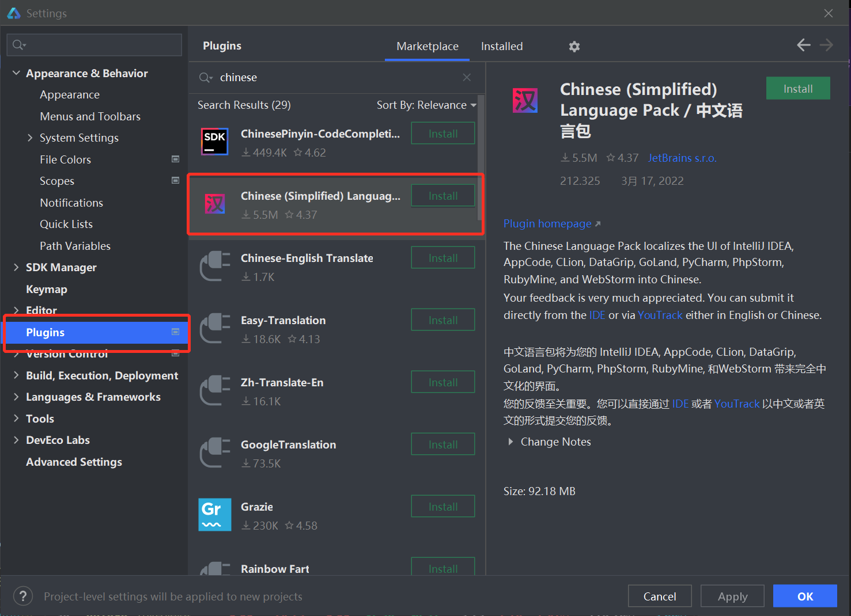Screen dimensions: 851x616
Task: Open Menus and Toolbars settings
Action: point(90,116)
